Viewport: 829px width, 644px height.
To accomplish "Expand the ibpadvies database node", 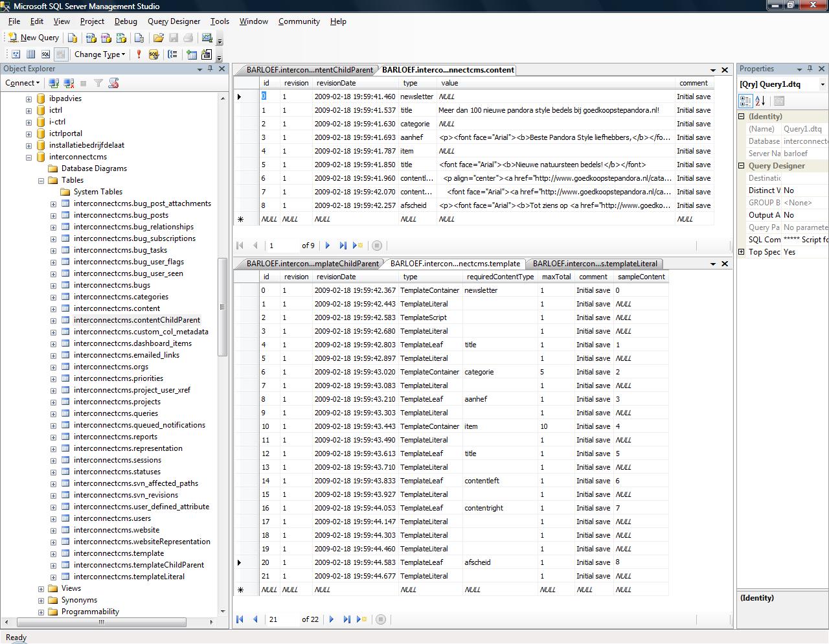I will [28, 99].
